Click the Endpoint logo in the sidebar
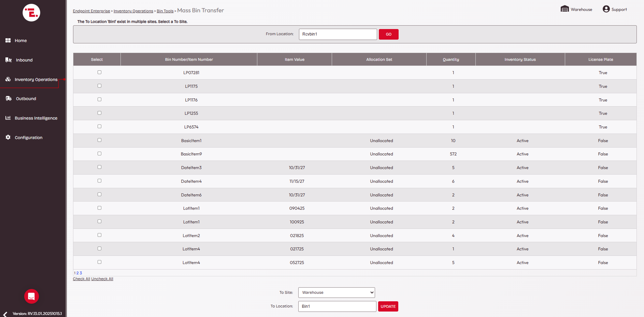Image resolution: width=644 pixels, height=317 pixels. coord(31,13)
